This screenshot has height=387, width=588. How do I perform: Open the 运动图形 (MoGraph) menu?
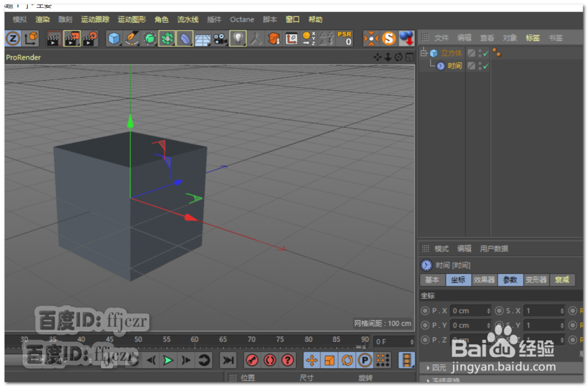[132, 19]
